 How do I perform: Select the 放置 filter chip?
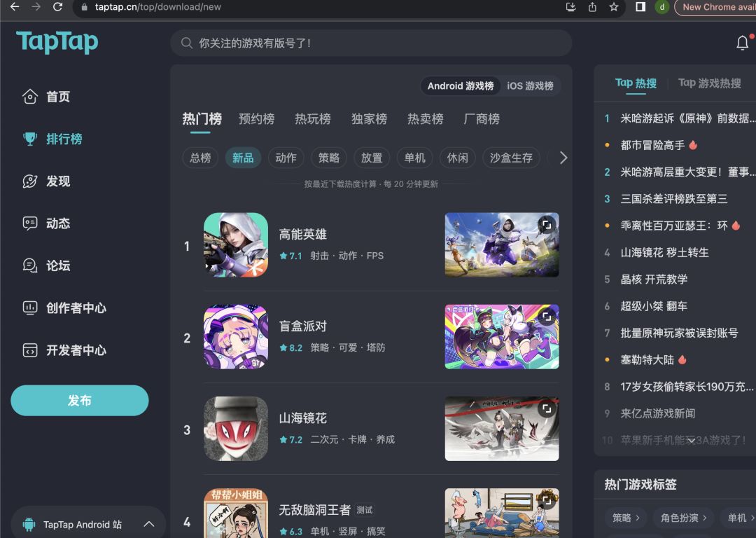tap(372, 158)
